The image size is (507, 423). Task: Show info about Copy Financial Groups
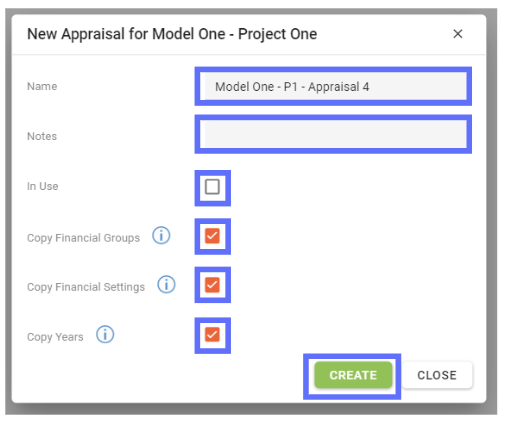[x=161, y=235]
